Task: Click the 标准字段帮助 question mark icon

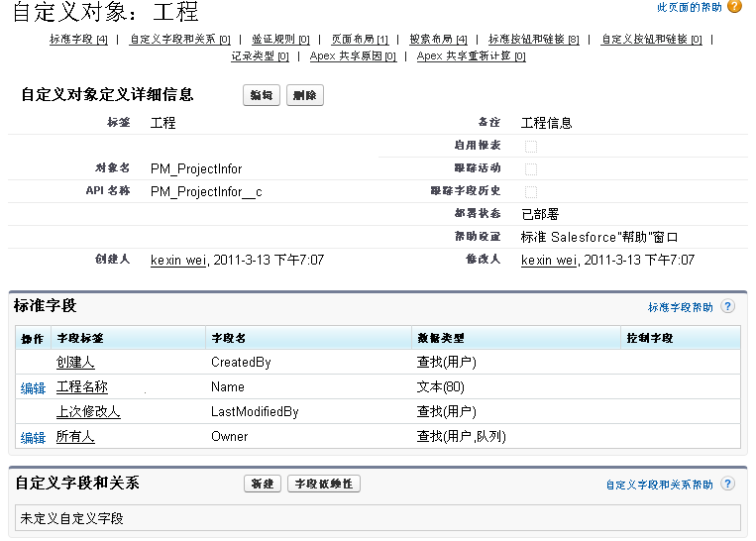Action: pyautogui.click(x=727, y=306)
